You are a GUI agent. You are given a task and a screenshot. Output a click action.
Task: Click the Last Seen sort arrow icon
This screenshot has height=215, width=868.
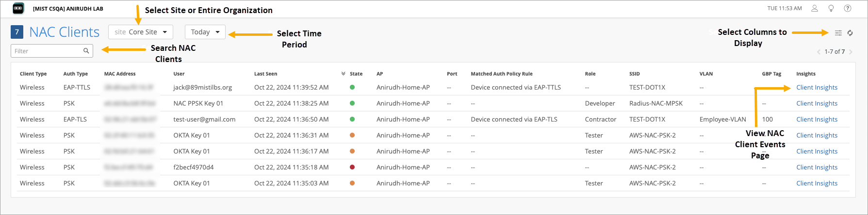coord(343,74)
